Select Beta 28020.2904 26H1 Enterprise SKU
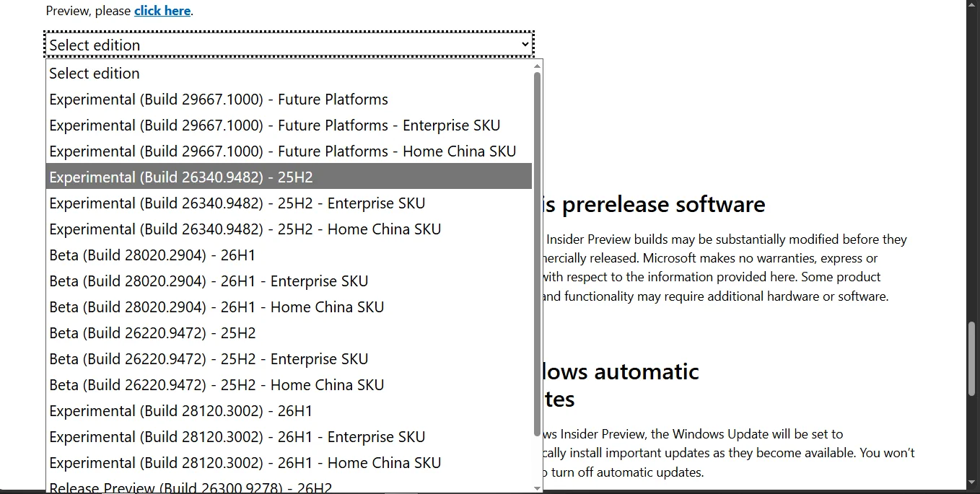This screenshot has height=494, width=980. [x=289, y=281]
